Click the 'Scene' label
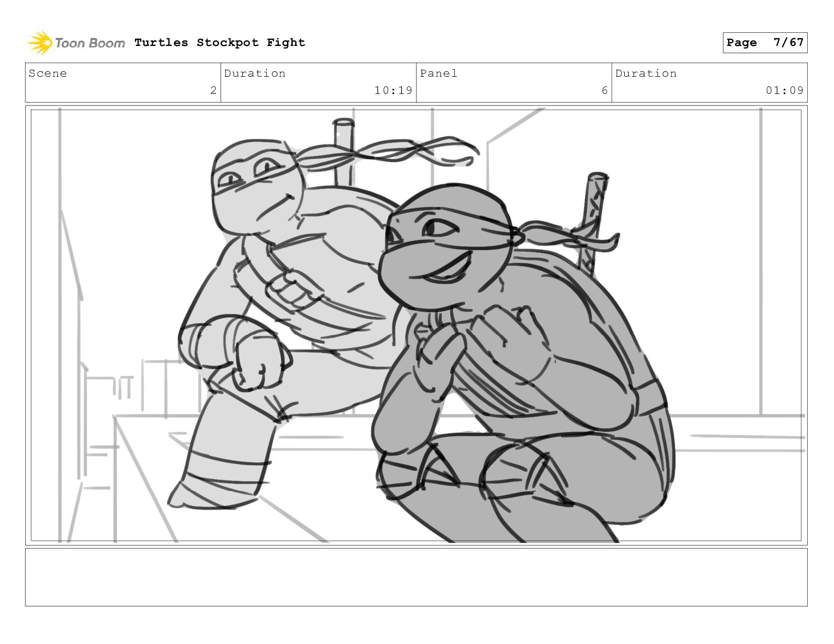Screen dimensions: 834x644 point(48,73)
